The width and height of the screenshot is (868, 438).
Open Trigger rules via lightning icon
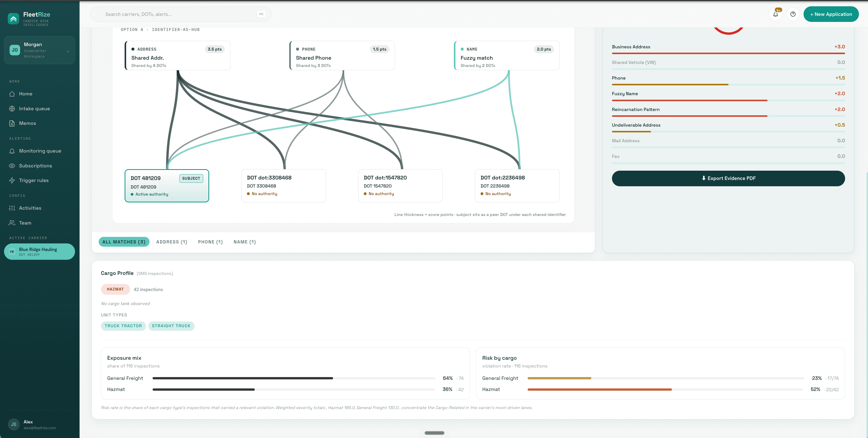pos(12,180)
